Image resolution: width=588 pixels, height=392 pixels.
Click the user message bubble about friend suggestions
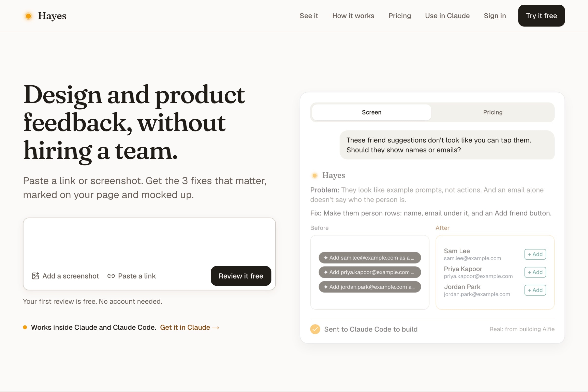coord(447,145)
